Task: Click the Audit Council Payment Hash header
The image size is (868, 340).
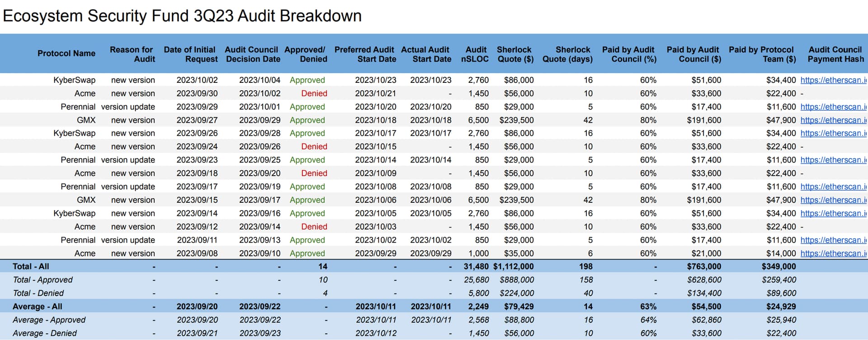Action: tap(835, 54)
